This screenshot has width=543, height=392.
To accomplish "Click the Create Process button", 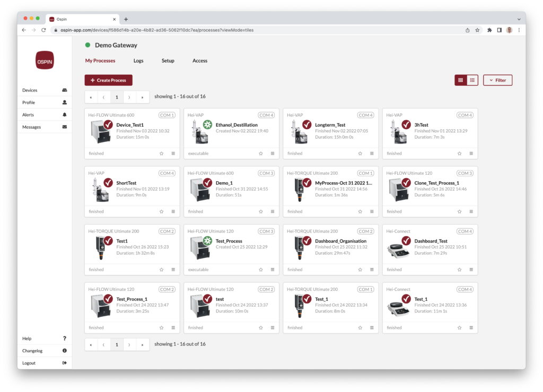I will pos(108,80).
